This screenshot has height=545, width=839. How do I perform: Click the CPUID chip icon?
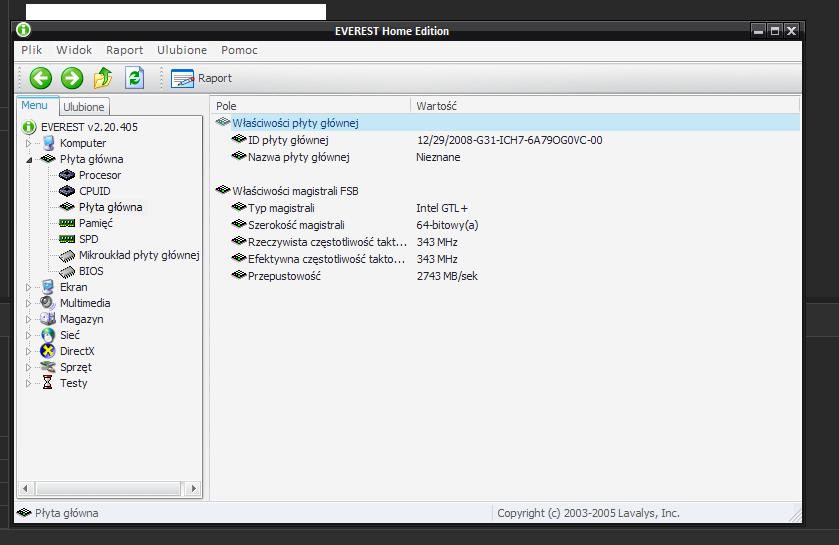point(67,191)
